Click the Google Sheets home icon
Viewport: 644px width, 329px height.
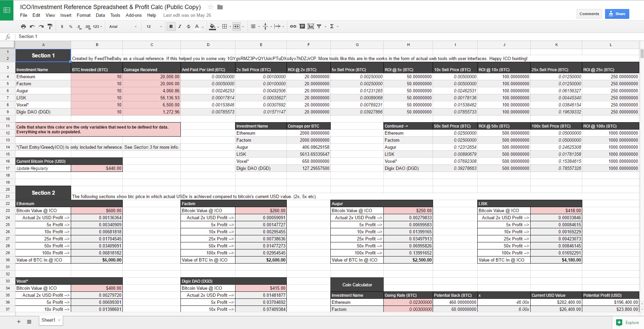click(x=7, y=10)
